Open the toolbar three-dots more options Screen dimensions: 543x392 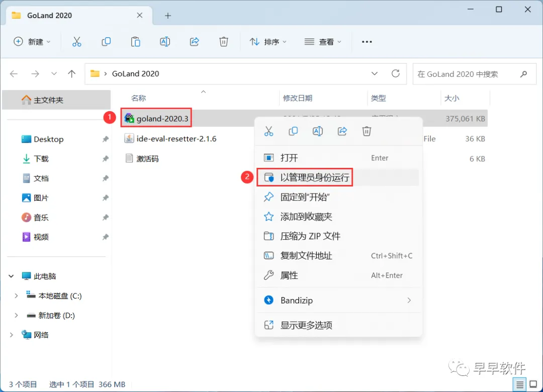click(x=367, y=42)
